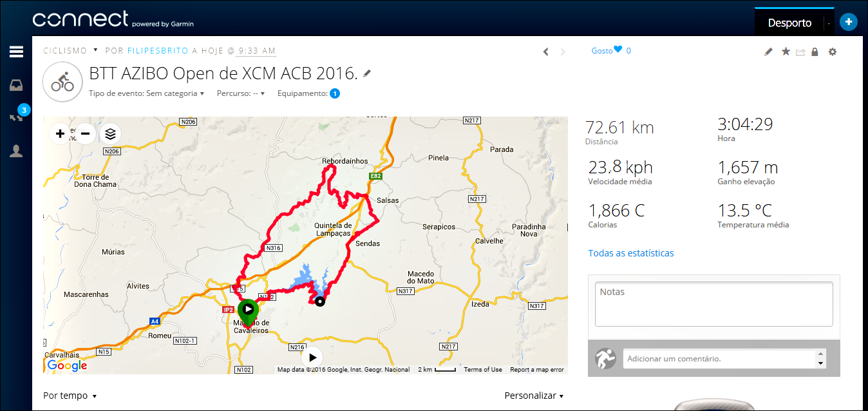Click the pencil icon beside the activity title
Screen dimensions: 868x411
click(367, 74)
